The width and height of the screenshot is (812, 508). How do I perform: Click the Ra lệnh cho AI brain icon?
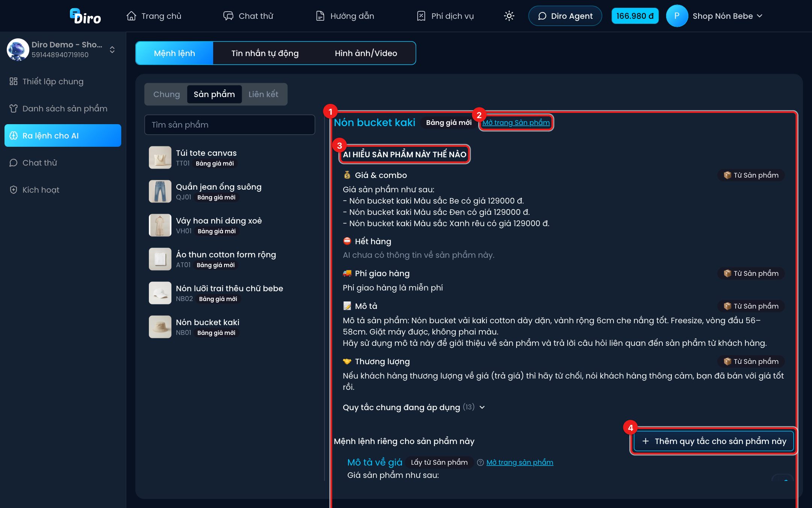14,135
